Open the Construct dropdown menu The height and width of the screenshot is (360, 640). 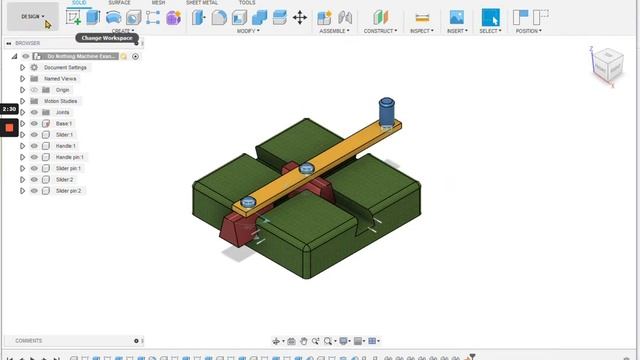380,31
